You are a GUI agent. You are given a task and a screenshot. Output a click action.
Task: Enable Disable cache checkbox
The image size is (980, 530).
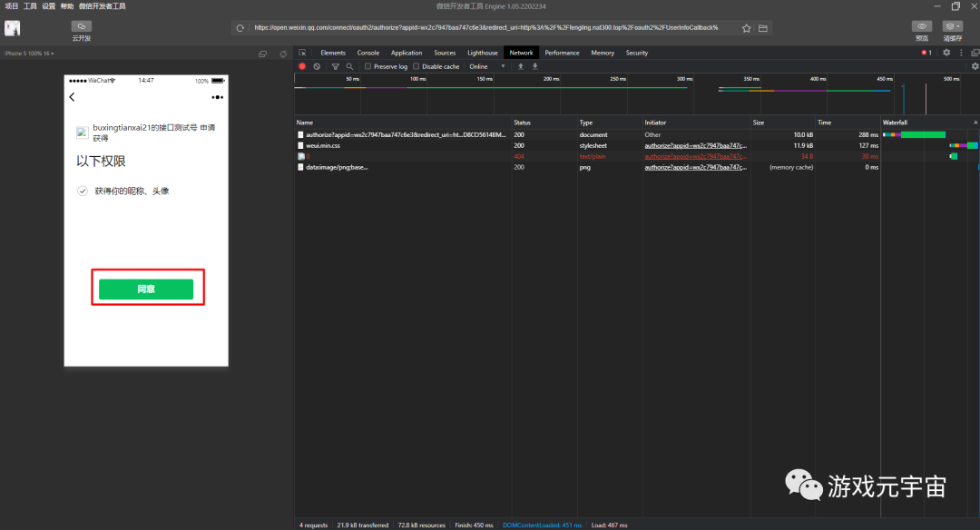pos(416,66)
